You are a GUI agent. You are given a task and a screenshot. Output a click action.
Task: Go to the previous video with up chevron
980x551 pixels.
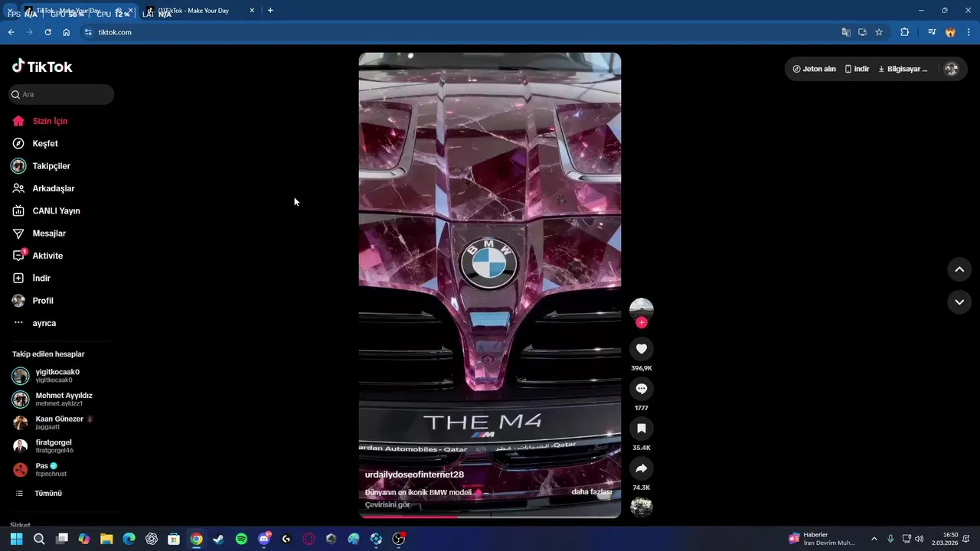959,269
